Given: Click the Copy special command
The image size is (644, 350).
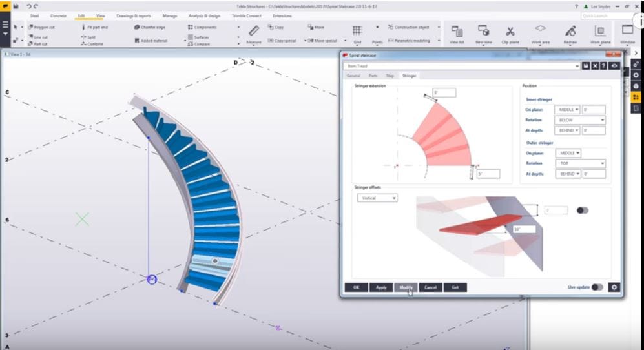Looking at the screenshot, I should coord(282,41).
